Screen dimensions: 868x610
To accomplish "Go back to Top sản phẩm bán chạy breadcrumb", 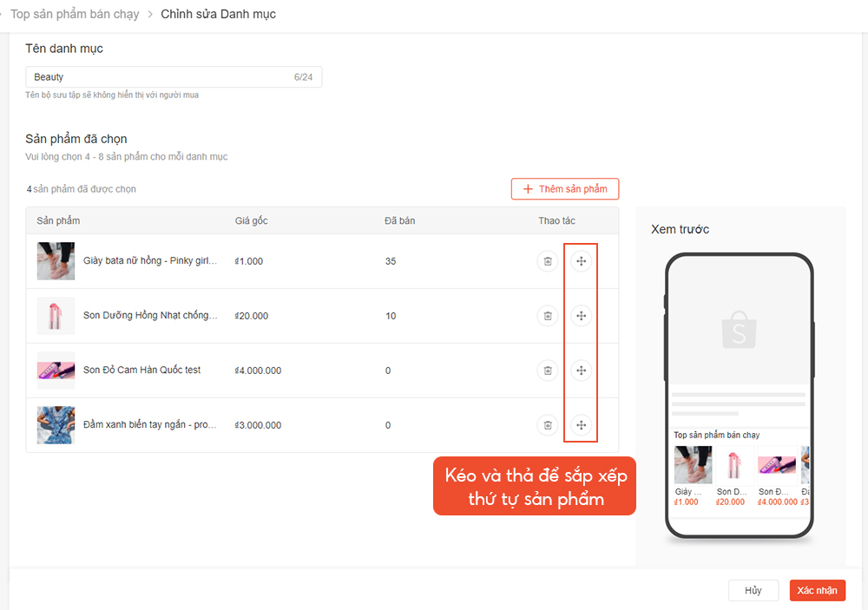I will (74, 15).
